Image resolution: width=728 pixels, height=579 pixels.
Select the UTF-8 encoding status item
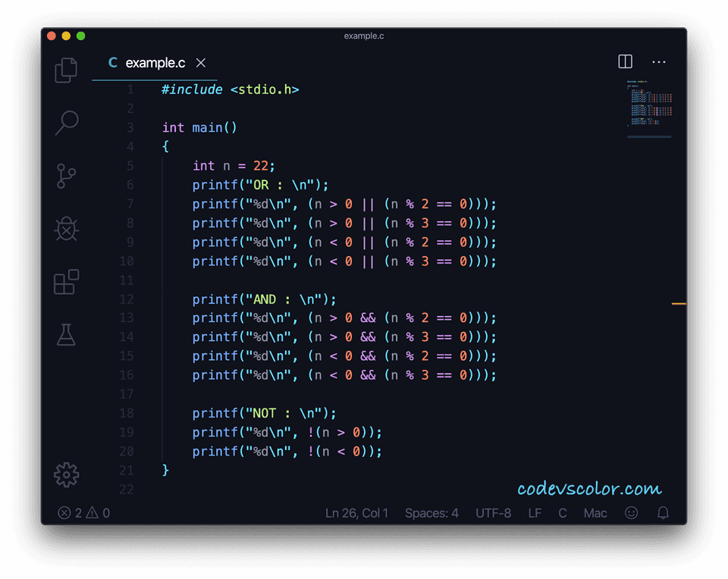tap(493, 513)
